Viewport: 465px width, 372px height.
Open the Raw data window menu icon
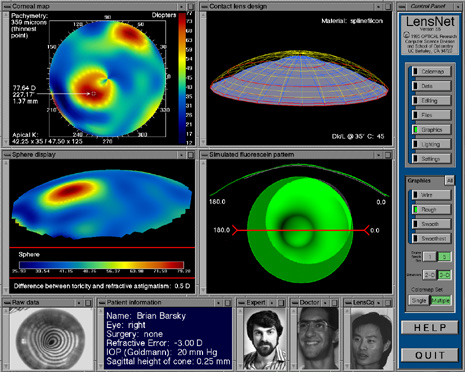point(7,303)
